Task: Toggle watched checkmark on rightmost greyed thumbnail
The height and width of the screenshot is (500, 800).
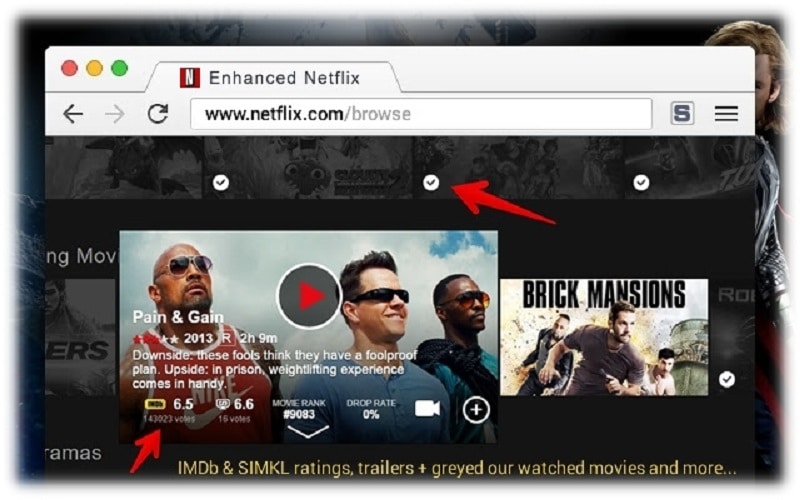Action: pos(641,182)
